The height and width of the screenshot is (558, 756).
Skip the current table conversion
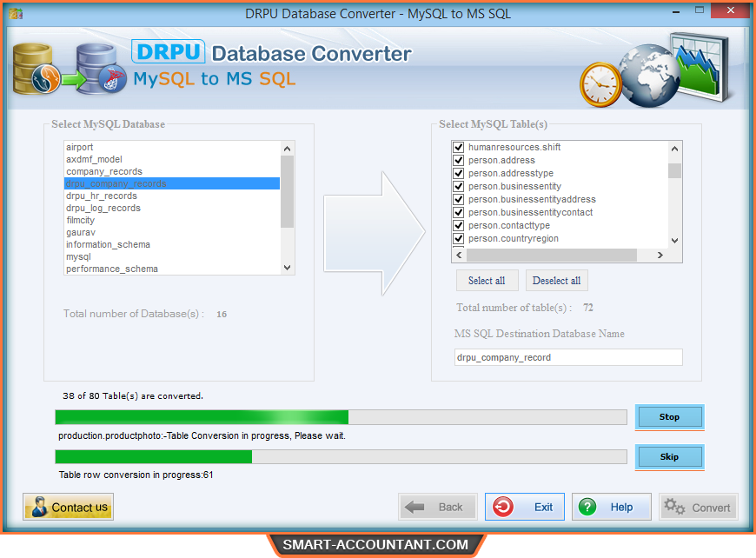click(x=669, y=456)
